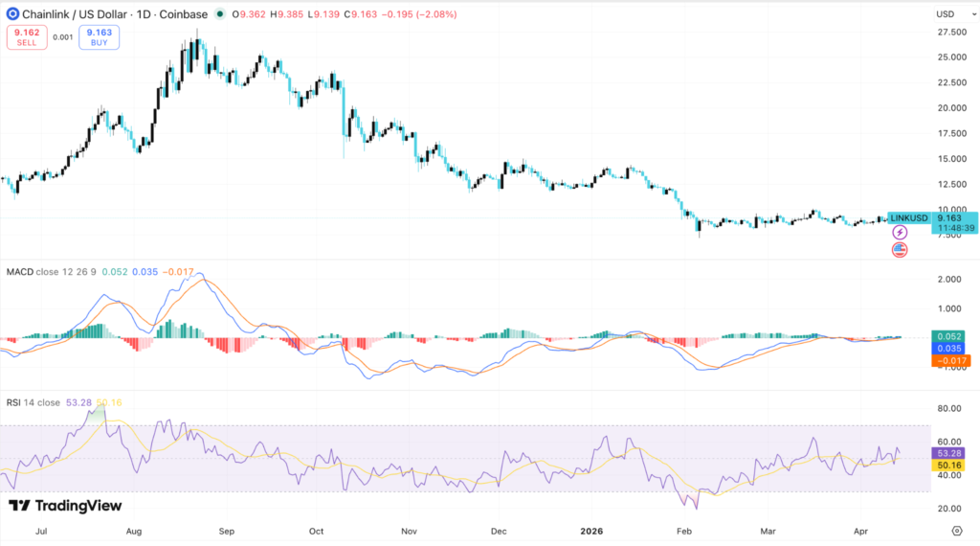Click the purple lightning bolt icon
980x546 pixels.
click(900, 232)
